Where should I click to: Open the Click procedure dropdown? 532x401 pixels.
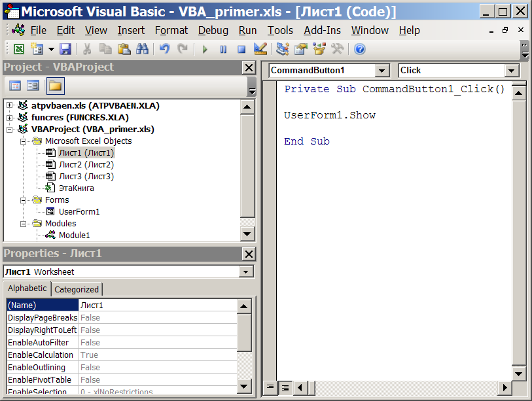511,71
